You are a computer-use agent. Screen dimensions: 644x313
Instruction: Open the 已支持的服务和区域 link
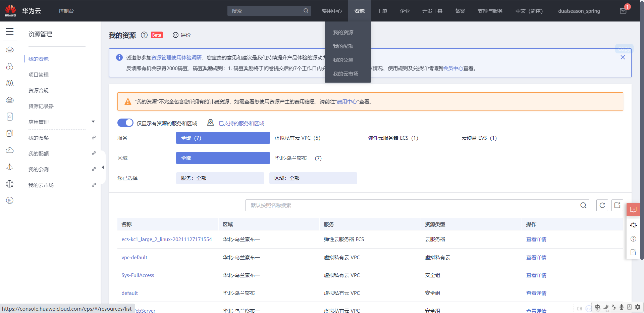click(241, 123)
